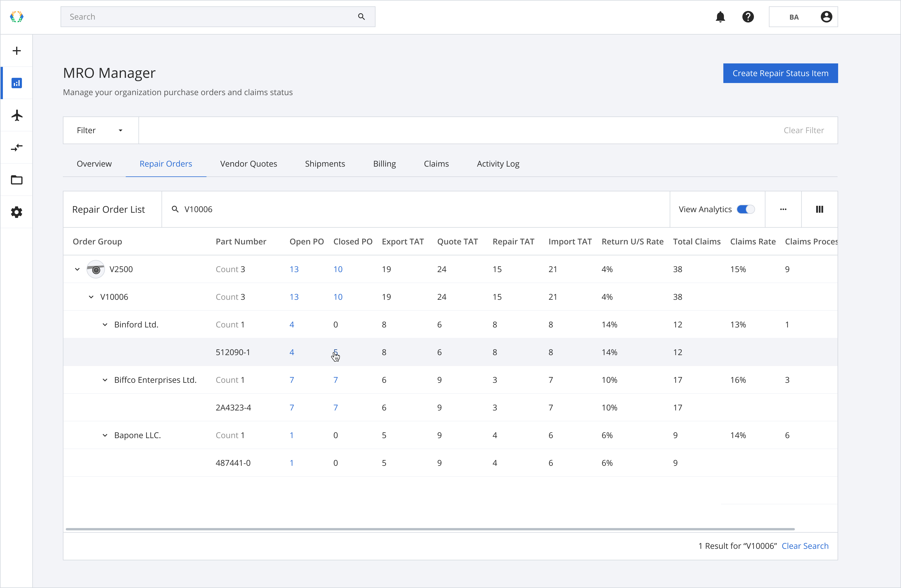Sort by the Open PO column header
Image resolution: width=901 pixels, height=588 pixels.
(307, 242)
